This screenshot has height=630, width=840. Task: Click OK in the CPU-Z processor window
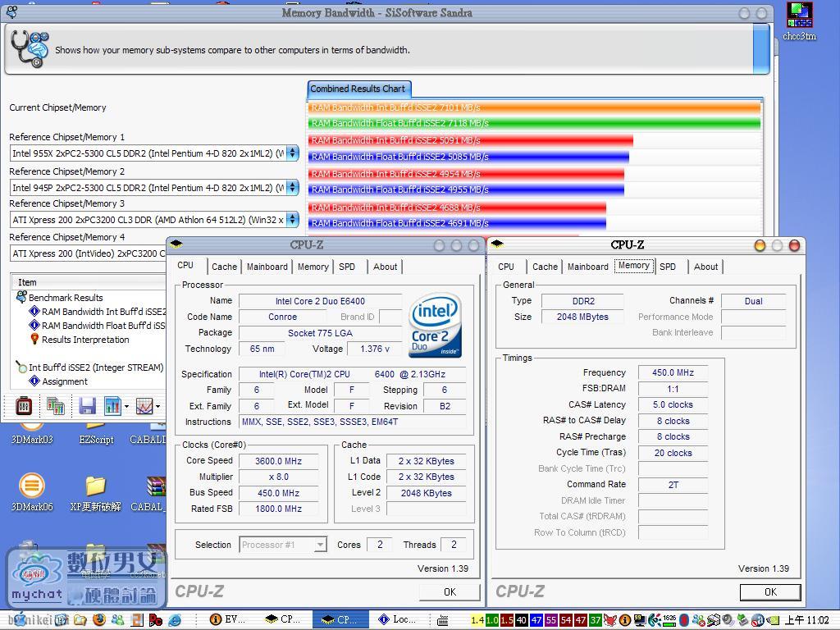[x=450, y=591]
